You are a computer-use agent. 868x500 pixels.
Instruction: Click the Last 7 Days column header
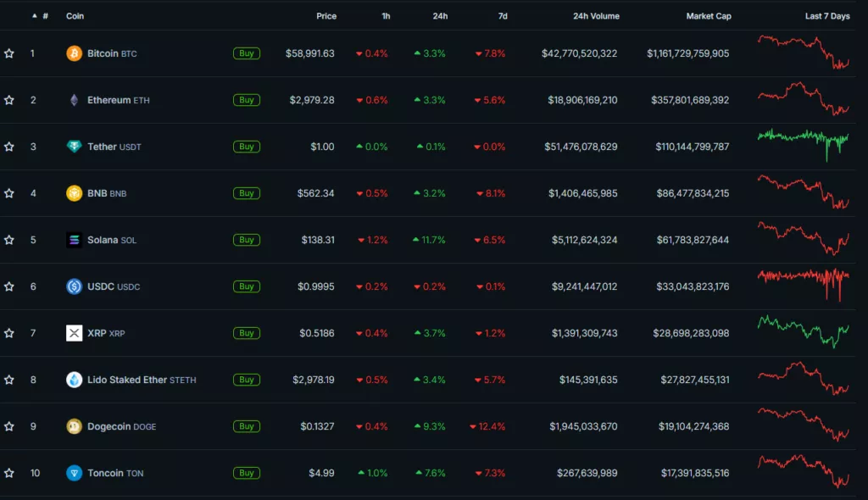[x=827, y=16]
